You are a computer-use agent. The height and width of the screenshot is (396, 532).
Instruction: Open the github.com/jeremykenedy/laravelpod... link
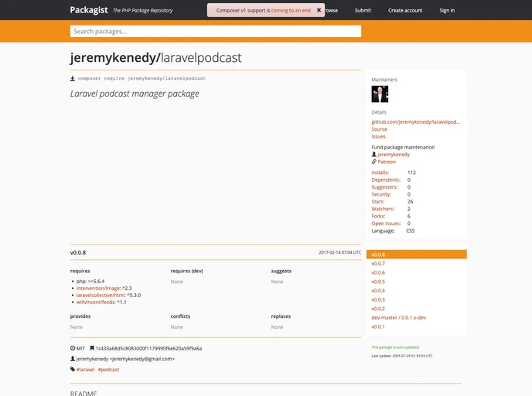coord(416,122)
